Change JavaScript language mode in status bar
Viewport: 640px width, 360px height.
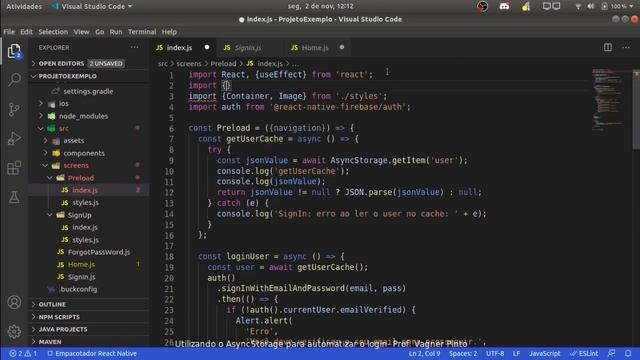[x=544, y=353]
